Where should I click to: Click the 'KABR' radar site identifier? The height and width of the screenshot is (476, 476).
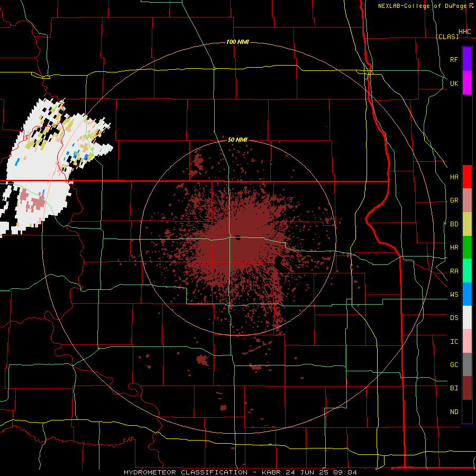click(x=272, y=472)
